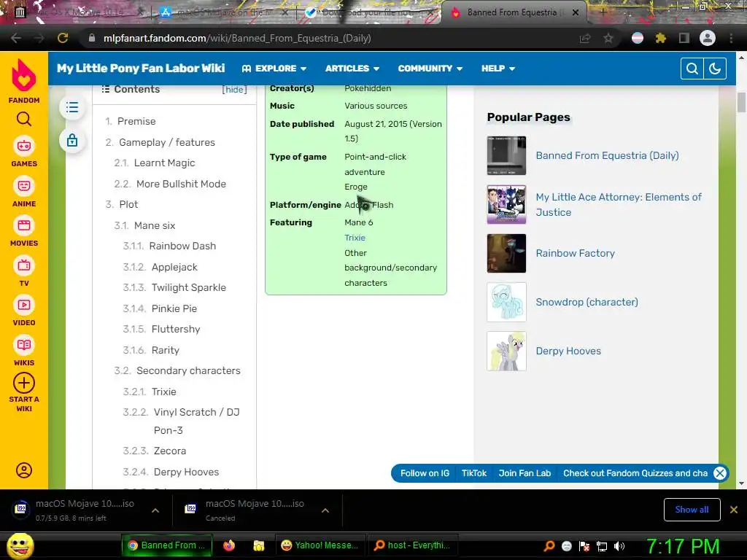Open the Anime section icon
Screen dimensions: 747x560
(24, 186)
